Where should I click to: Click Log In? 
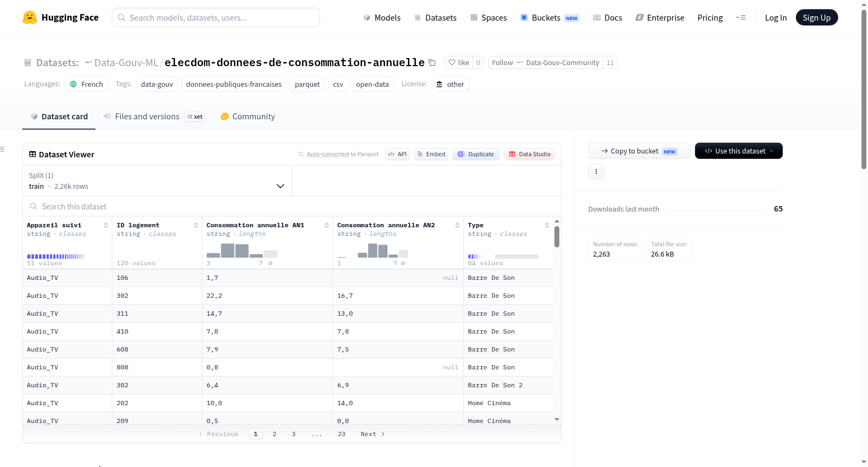point(776,17)
